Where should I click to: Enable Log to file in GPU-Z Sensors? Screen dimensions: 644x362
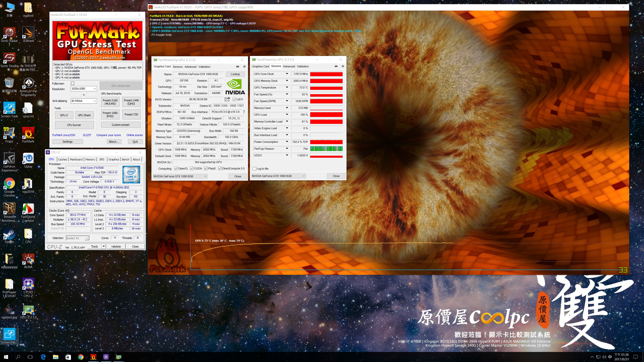coord(255,169)
